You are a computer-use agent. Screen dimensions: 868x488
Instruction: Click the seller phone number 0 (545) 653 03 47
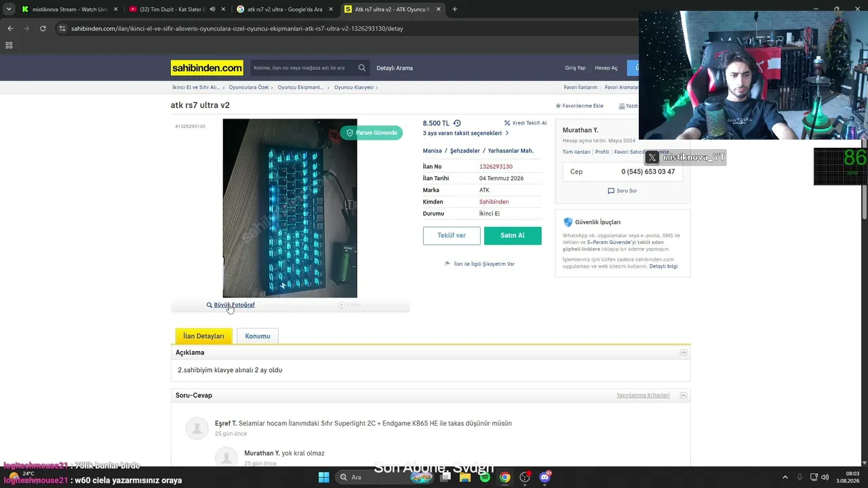[648, 171]
